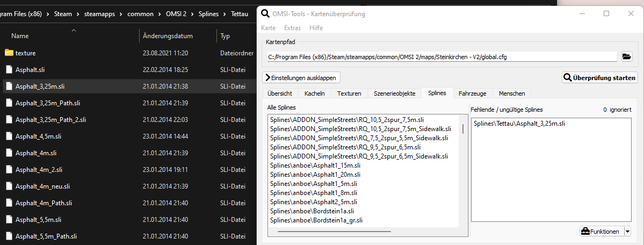
Task: Switch to the Fahrzeuge tab
Action: (473, 93)
